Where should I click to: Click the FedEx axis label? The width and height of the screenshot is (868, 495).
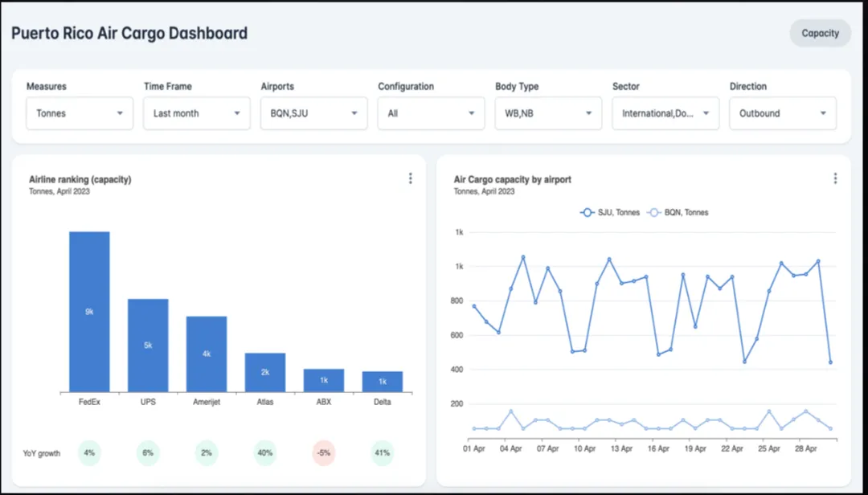(89, 403)
